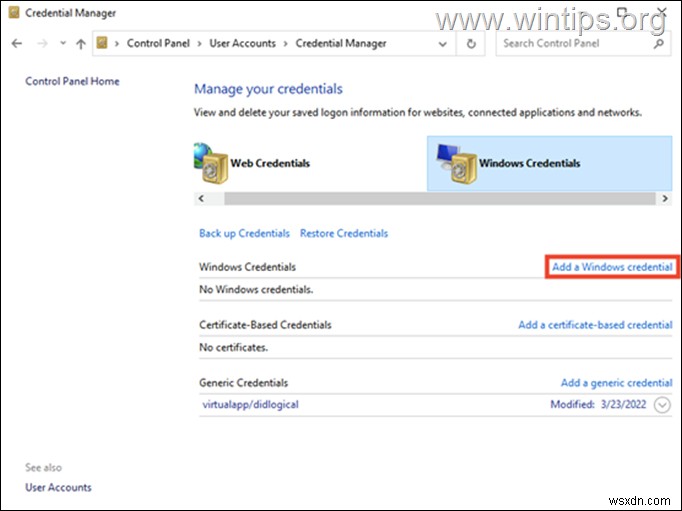Click the Web Credentials vault icon
The width and height of the screenshot is (682, 511).
pyautogui.click(x=211, y=163)
